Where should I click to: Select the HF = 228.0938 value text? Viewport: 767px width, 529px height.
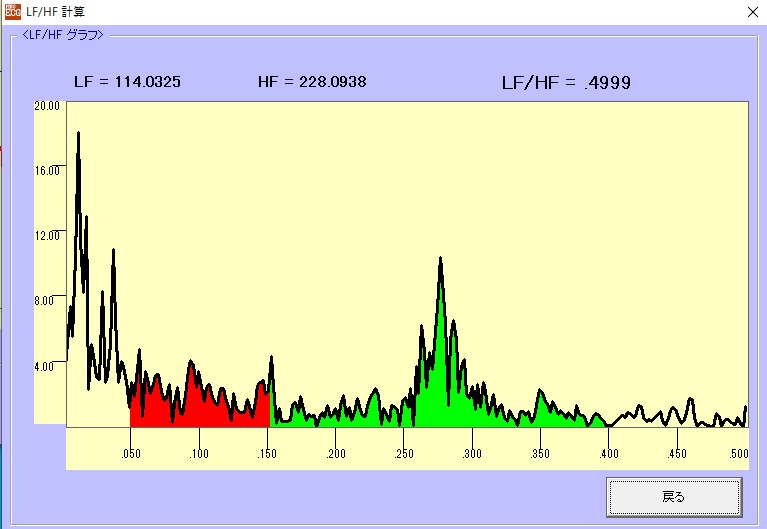click(x=312, y=81)
